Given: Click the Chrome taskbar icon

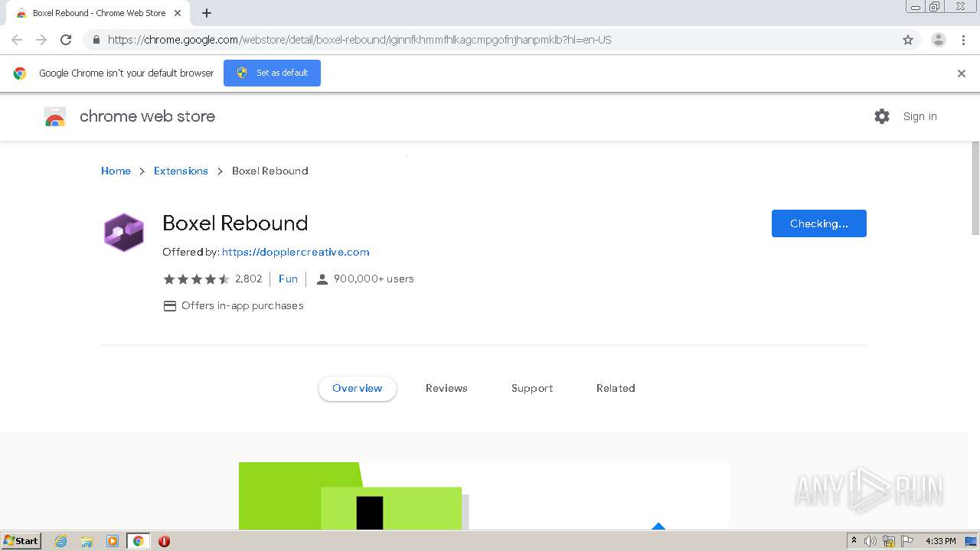Looking at the screenshot, I should (x=138, y=541).
